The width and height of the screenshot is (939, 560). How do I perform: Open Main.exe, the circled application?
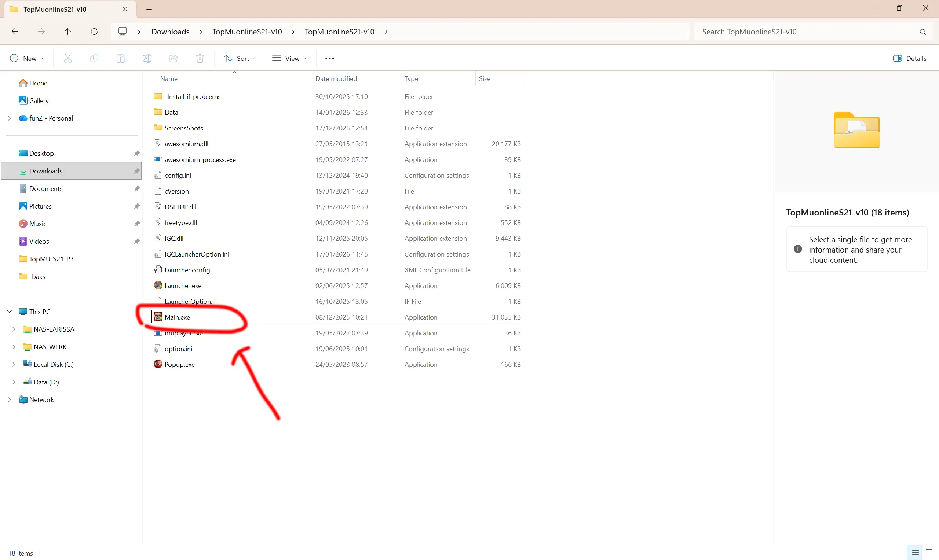tap(178, 317)
